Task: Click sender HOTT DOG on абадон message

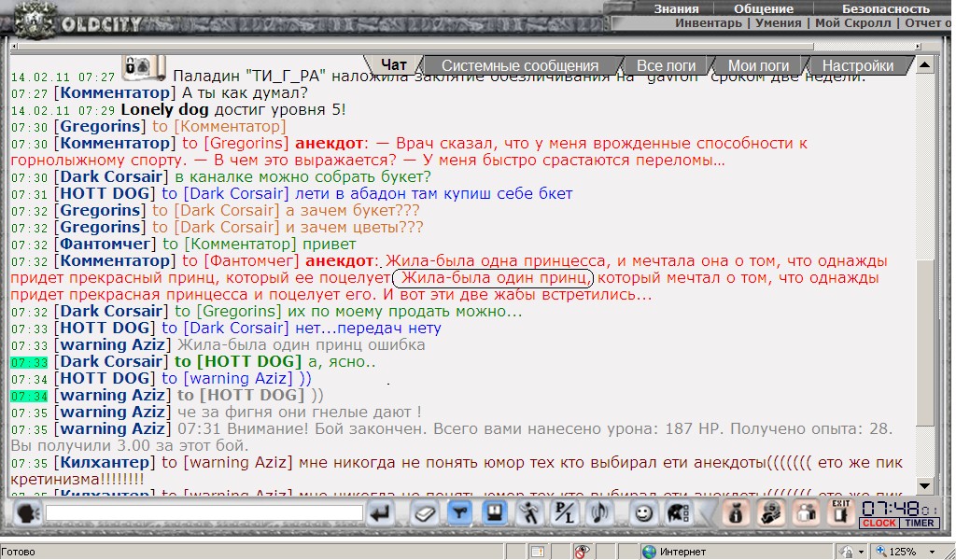Action: [x=105, y=194]
